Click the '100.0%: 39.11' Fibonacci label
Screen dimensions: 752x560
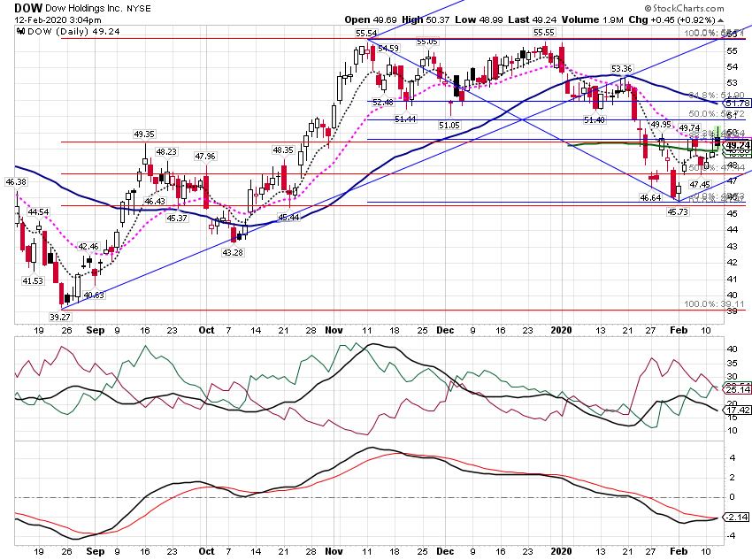(x=714, y=304)
